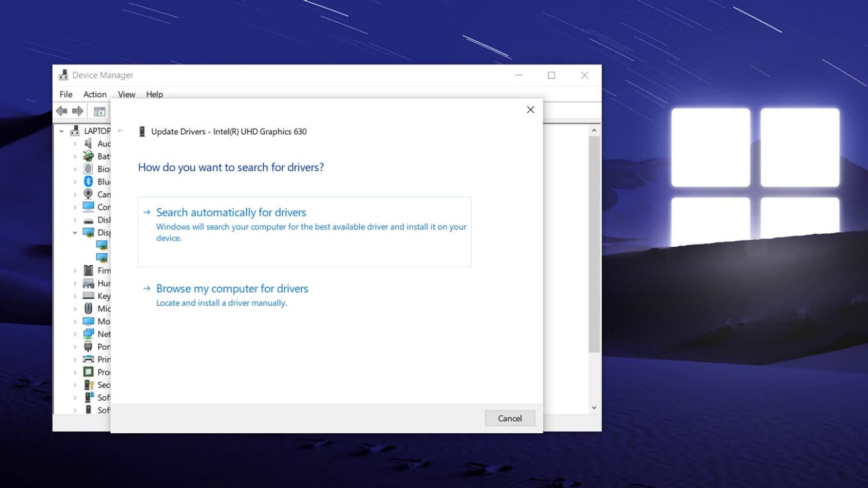Click the back arrow in Update Drivers dialog

click(x=120, y=131)
